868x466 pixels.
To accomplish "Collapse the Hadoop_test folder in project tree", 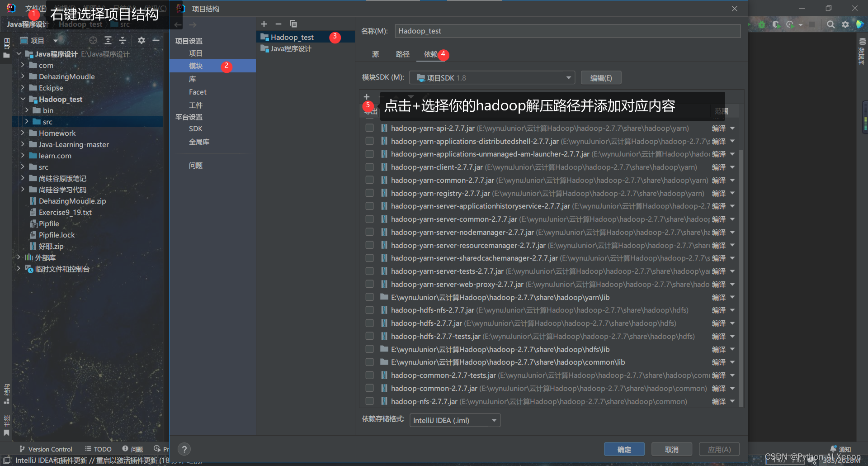I will coord(23,99).
